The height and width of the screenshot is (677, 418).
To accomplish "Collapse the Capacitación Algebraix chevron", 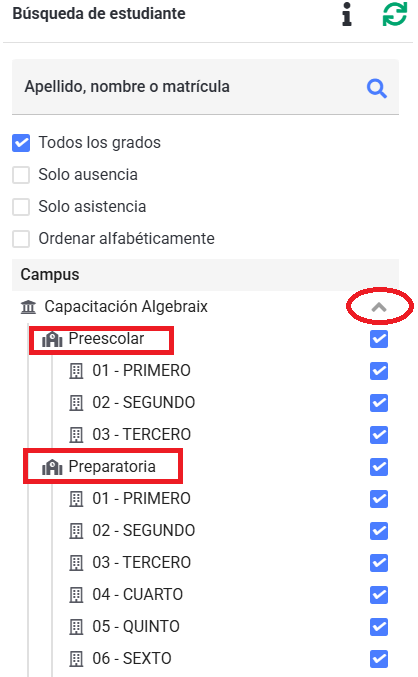I will tap(379, 307).
